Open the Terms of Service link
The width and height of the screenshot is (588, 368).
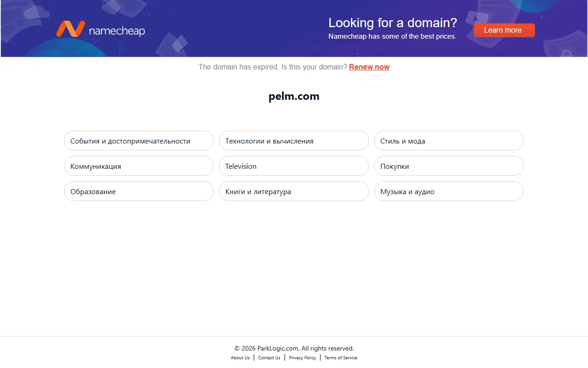(341, 358)
